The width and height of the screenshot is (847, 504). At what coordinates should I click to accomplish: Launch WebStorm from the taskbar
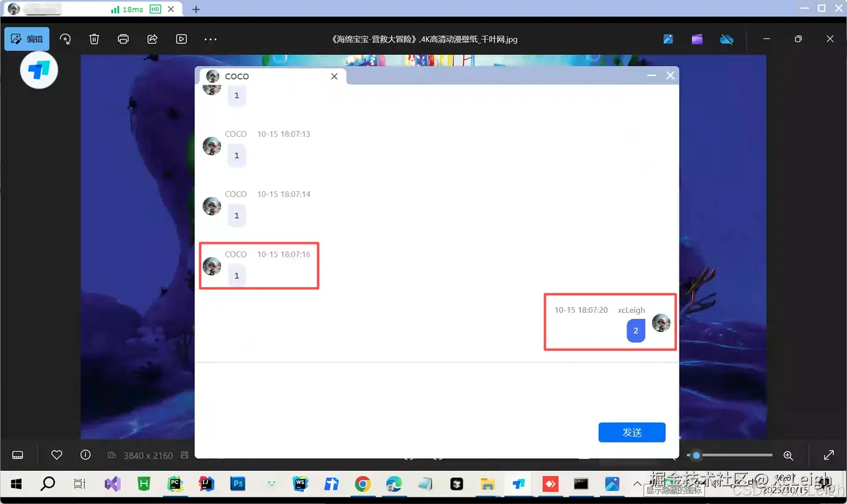point(300,484)
